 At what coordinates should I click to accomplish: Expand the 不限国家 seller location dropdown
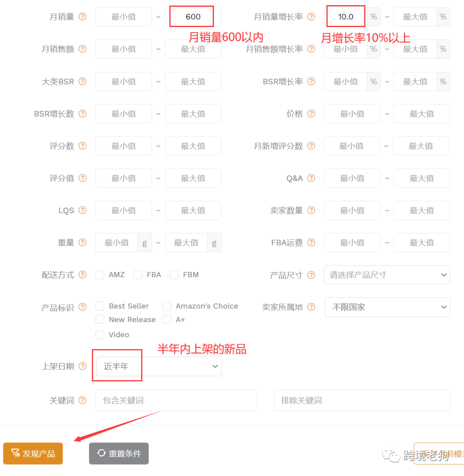[x=387, y=307]
